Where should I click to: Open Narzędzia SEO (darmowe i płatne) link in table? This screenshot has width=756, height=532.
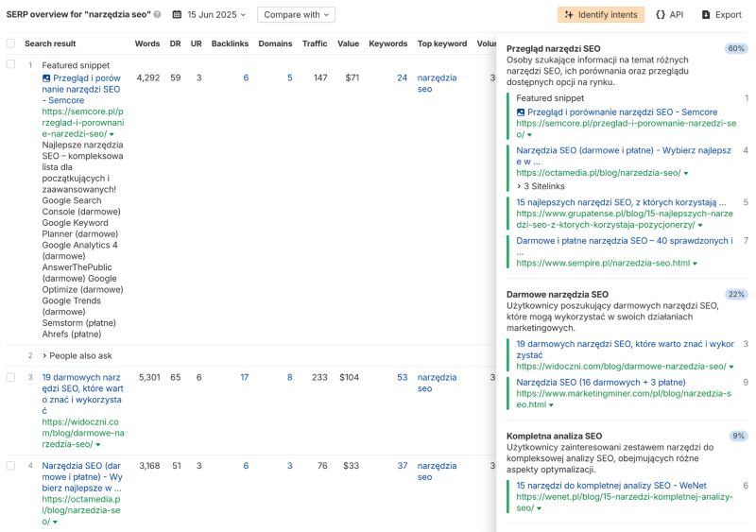click(82, 477)
